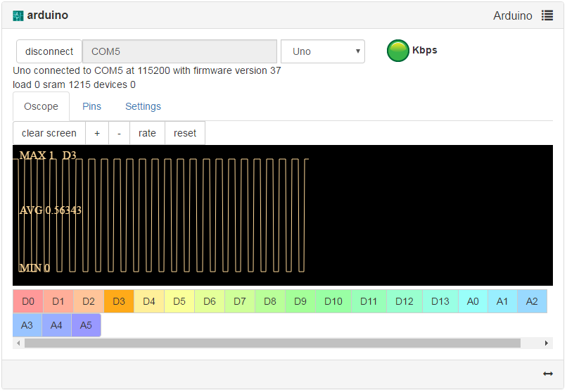
Task: Toggle the D1 pin trace
Action: (x=58, y=301)
